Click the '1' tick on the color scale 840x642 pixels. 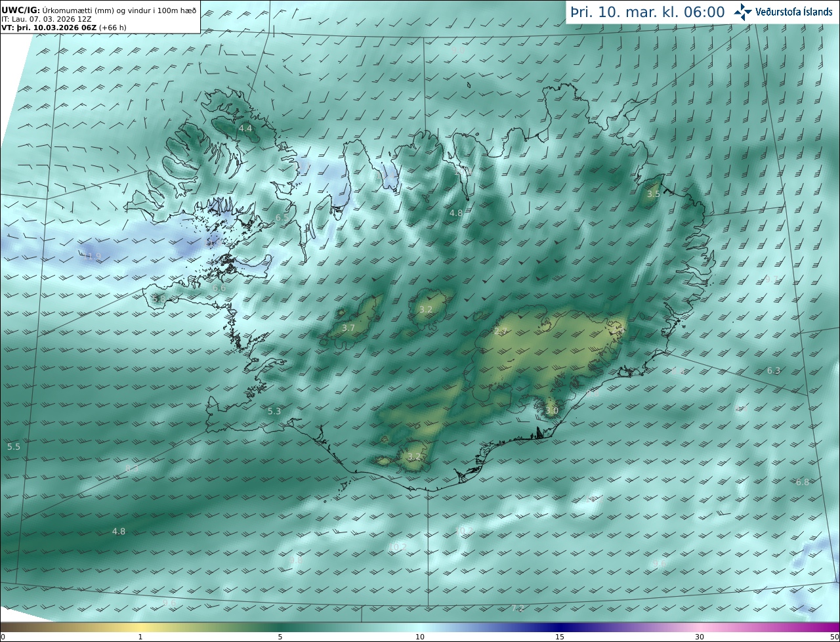(x=140, y=637)
